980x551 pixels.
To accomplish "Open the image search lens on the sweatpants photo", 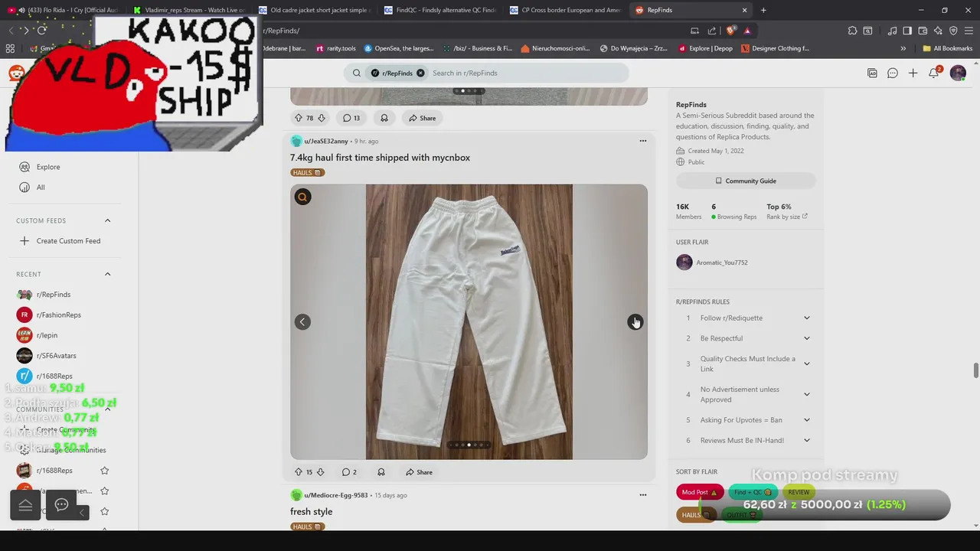I will [x=302, y=197].
